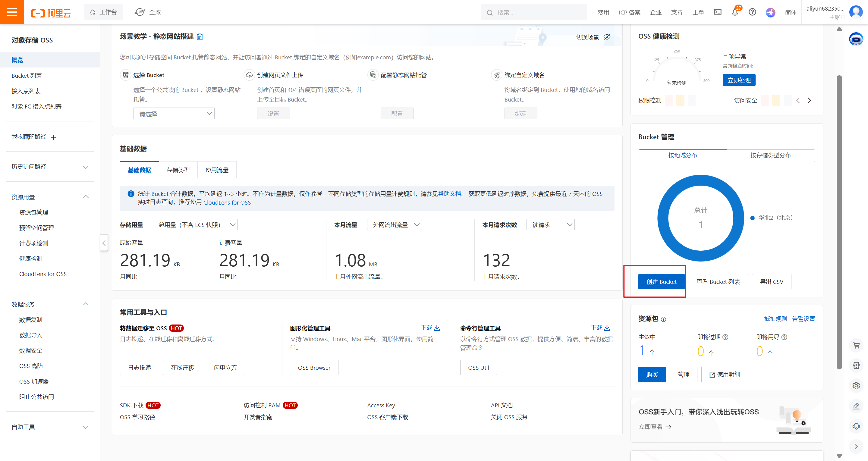Viewport: 868px width, 461px height.
Task: Switch to 按存储类型分布 view
Action: pos(771,155)
